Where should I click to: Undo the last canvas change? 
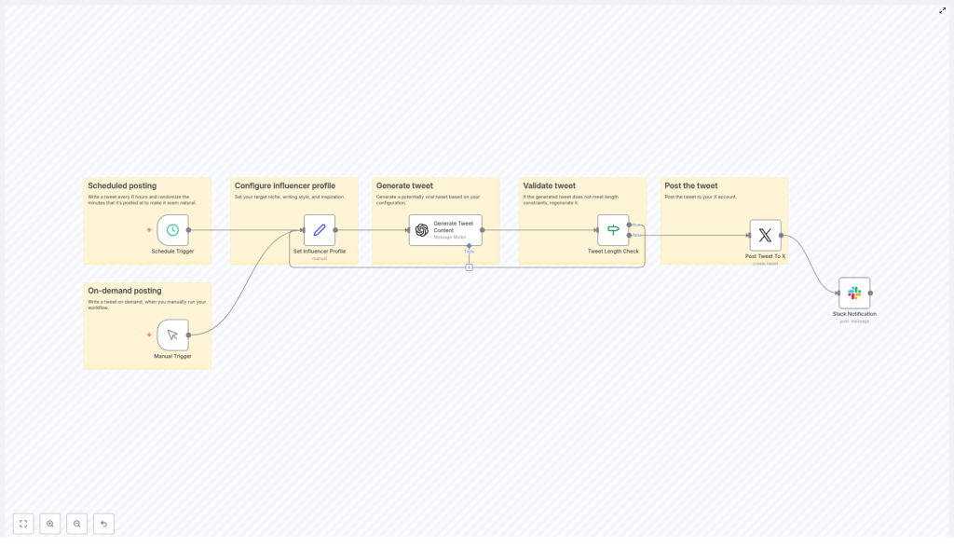click(x=103, y=524)
